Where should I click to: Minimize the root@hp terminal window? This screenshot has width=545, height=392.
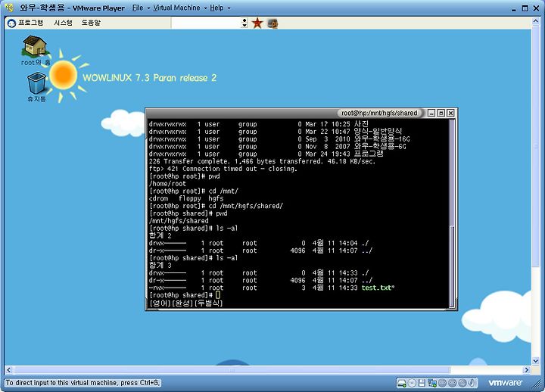(x=431, y=113)
